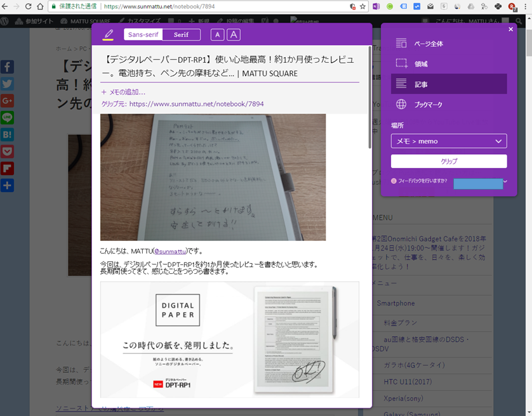Choose the article (記事) clip mode
This screenshot has height=416, width=532.
point(449,84)
